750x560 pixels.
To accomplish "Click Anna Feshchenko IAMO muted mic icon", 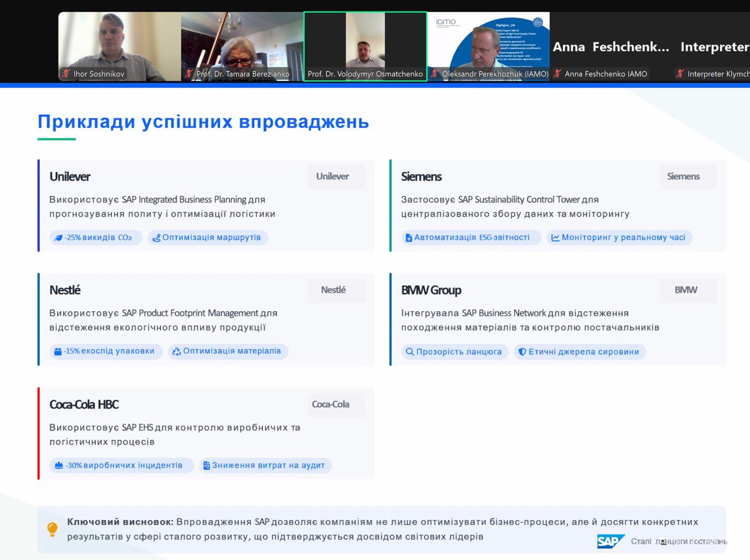I will tap(557, 74).
